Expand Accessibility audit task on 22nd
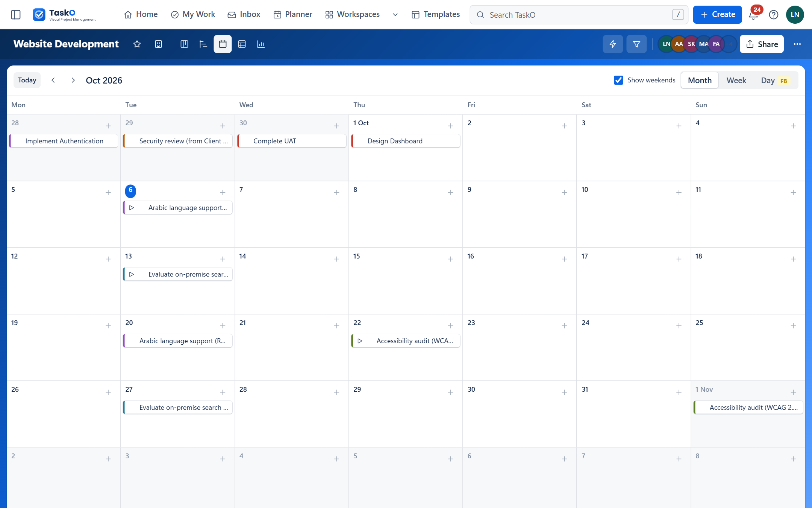Screen dimensions: 812x508 coord(360,341)
